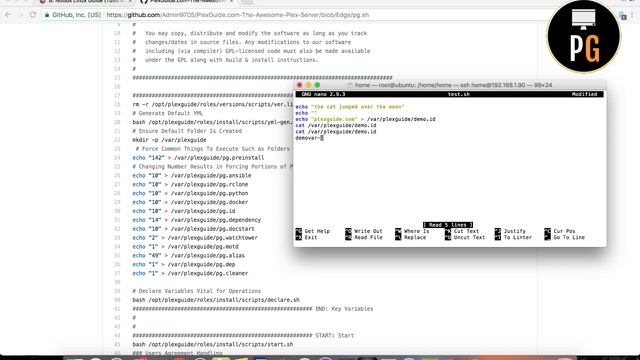Click '# Ensure Default Folder Is Created' comment
640x360 pixels.
tap(187, 131)
